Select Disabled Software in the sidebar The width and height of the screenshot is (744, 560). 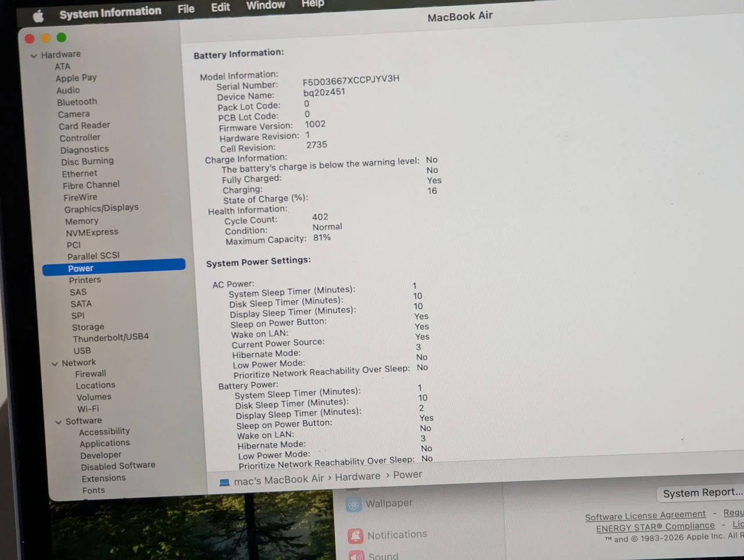coord(118,466)
